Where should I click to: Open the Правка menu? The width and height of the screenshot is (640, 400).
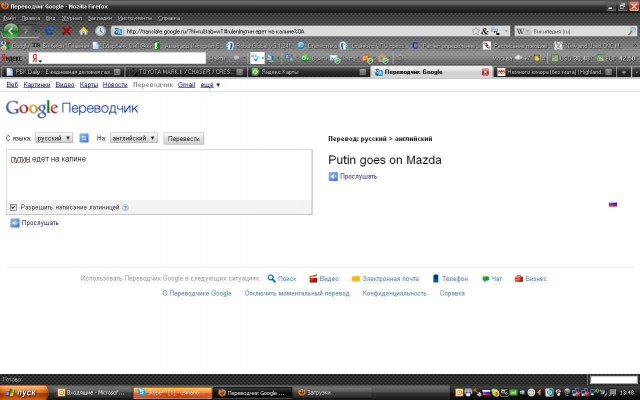(x=31, y=18)
